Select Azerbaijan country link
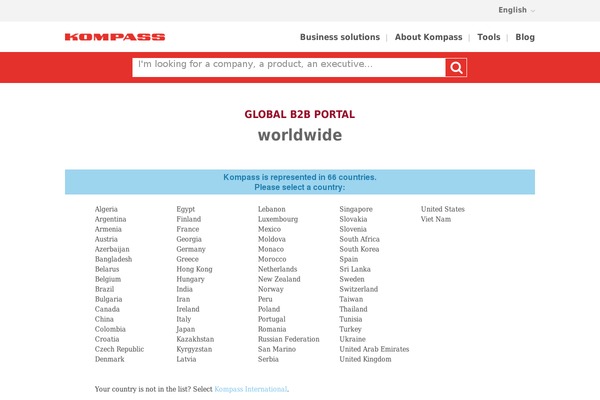 point(112,249)
